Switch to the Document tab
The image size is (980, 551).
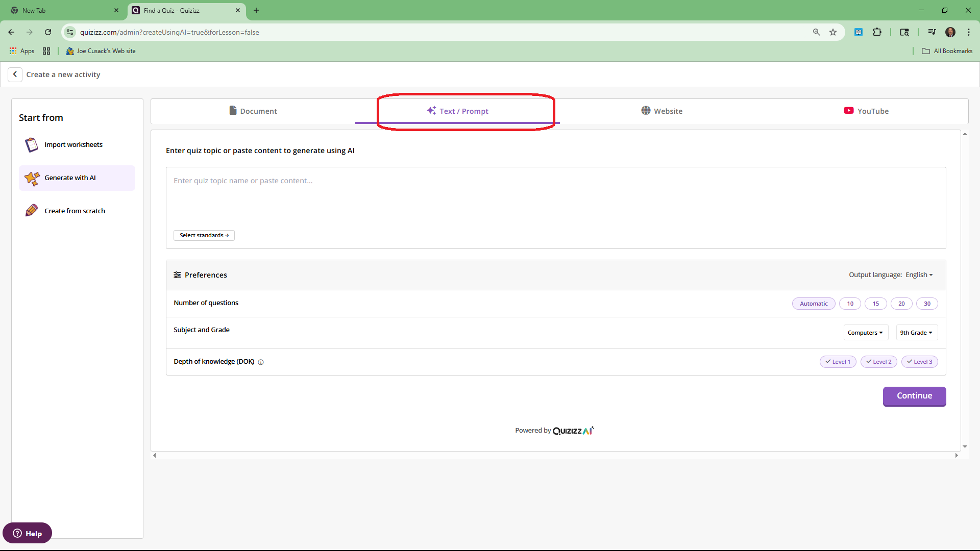[x=253, y=111]
